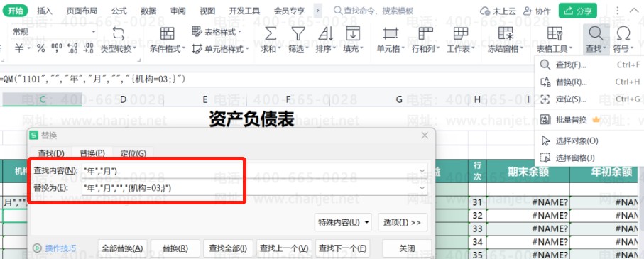Click the 符号 symbol omega icon
644x259 pixels.
click(623, 33)
